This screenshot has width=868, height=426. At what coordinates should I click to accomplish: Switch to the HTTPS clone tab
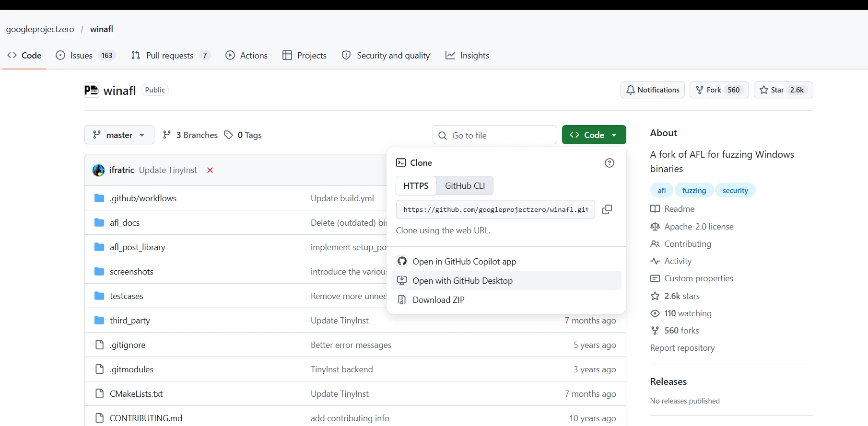click(416, 185)
